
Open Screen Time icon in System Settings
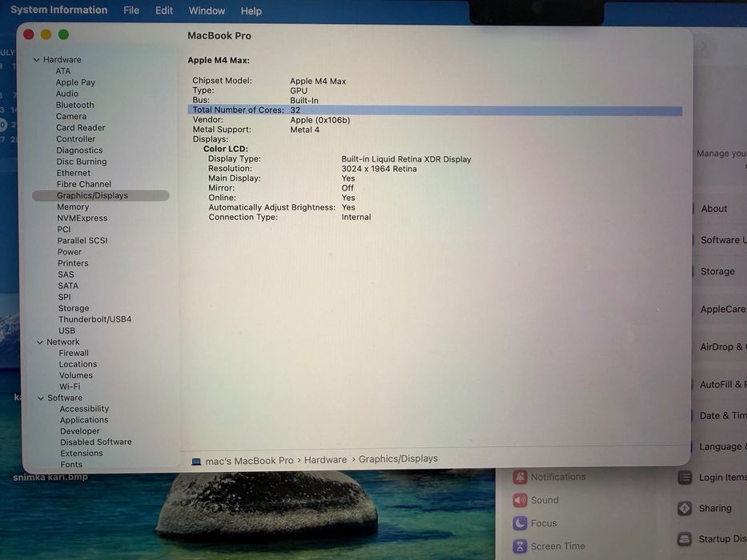tap(520, 546)
